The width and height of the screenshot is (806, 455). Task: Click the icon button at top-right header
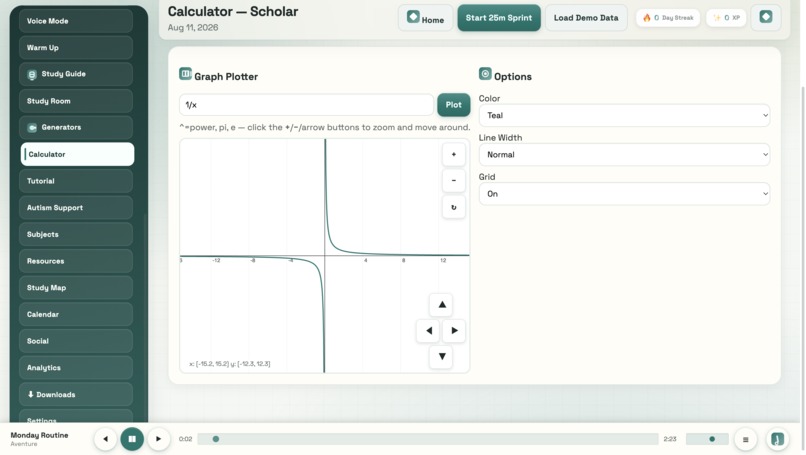[x=766, y=17]
